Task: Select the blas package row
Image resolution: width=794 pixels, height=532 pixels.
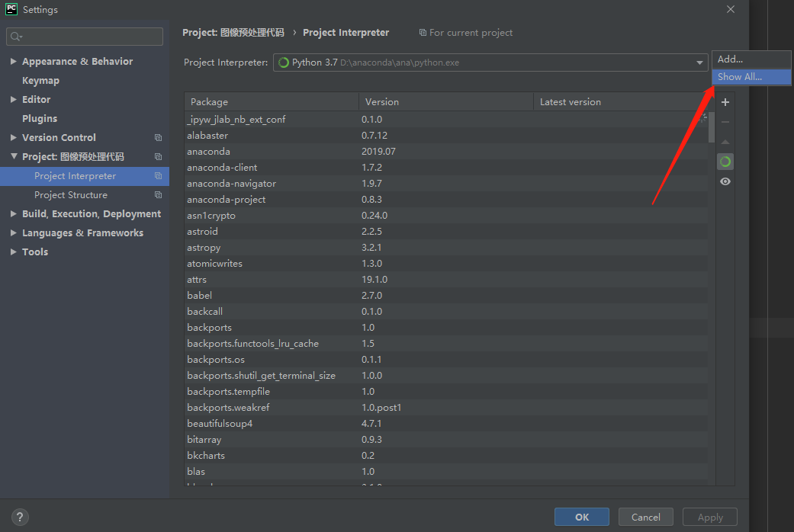Action: 446,471
